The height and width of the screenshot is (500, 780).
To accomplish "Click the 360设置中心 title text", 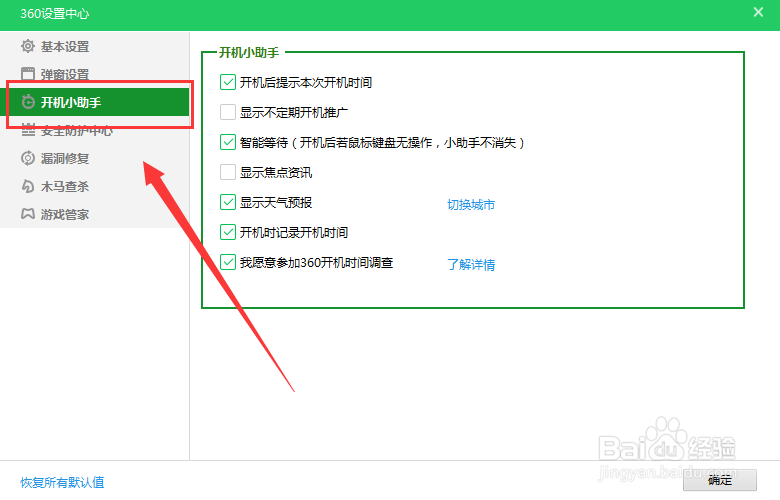I will click(x=55, y=13).
